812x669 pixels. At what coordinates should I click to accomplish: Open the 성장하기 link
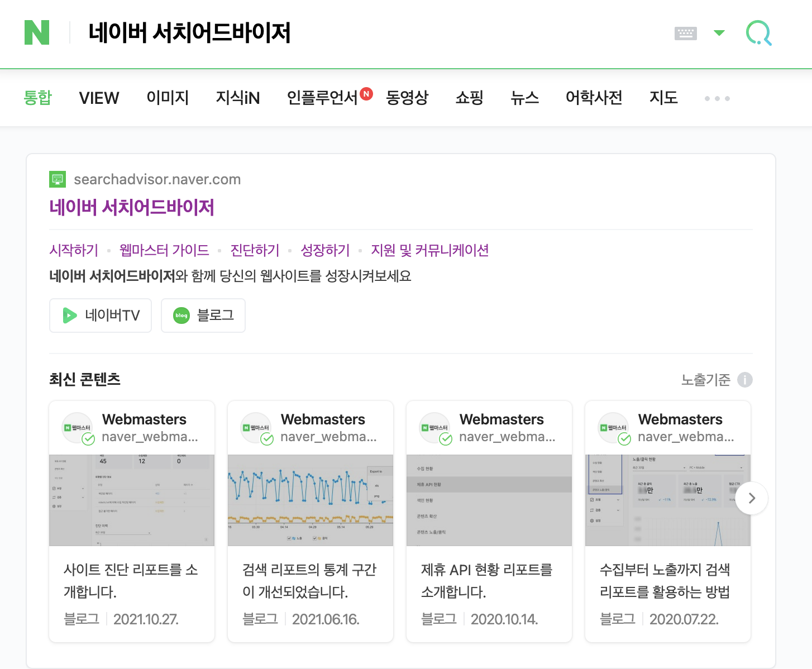325,250
